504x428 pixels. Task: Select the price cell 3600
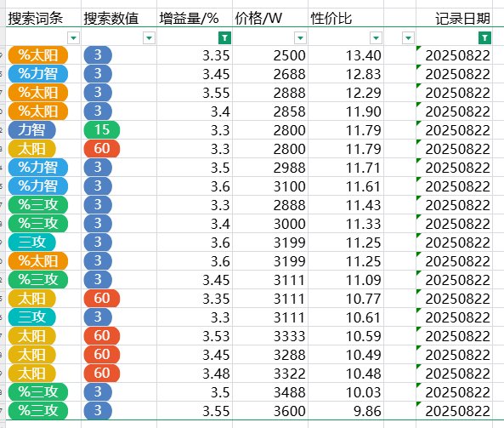click(x=270, y=411)
